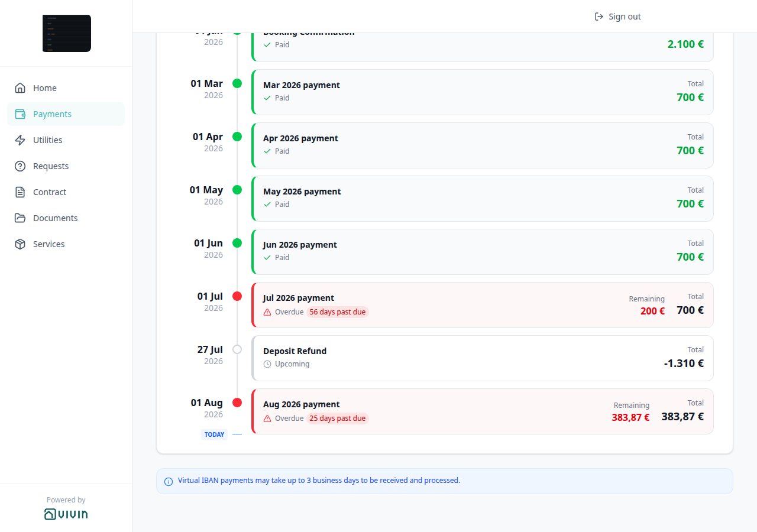
Task: Click the "25 days past due" badge
Action: pos(338,419)
